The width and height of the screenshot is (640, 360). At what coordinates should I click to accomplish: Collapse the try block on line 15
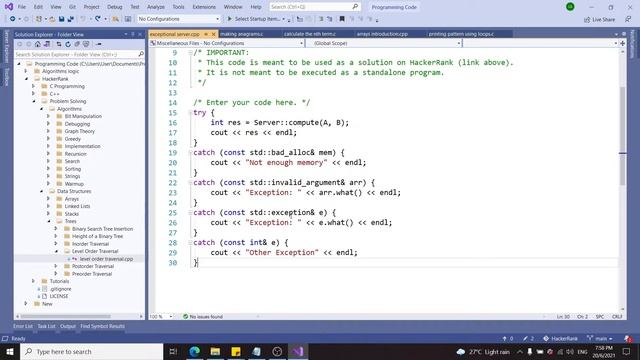point(190,113)
